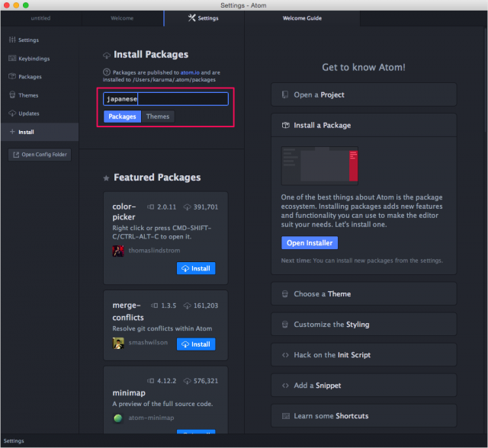Image resolution: width=488 pixels, height=448 pixels.
Task: Click the paint icon beside Customize the Styling
Action: [x=284, y=325]
